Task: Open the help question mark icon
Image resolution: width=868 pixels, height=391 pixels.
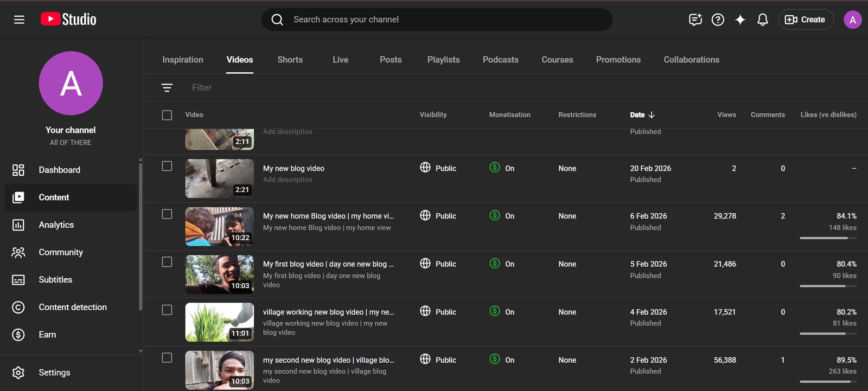Action: [x=718, y=20]
